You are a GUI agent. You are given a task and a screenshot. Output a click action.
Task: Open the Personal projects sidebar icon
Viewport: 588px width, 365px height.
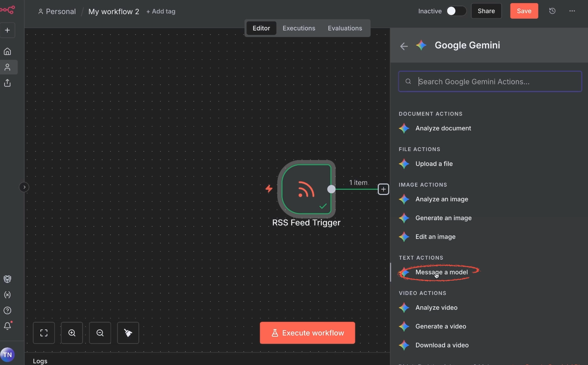[7, 67]
